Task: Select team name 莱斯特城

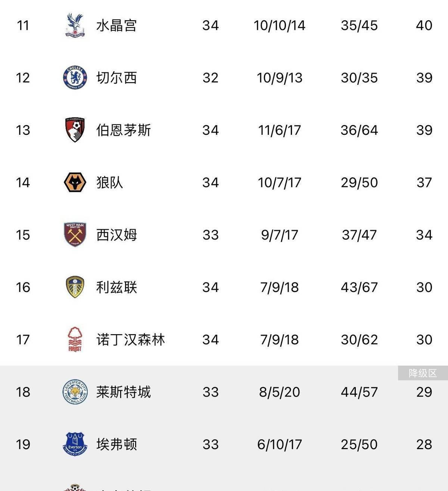Action: (124, 392)
